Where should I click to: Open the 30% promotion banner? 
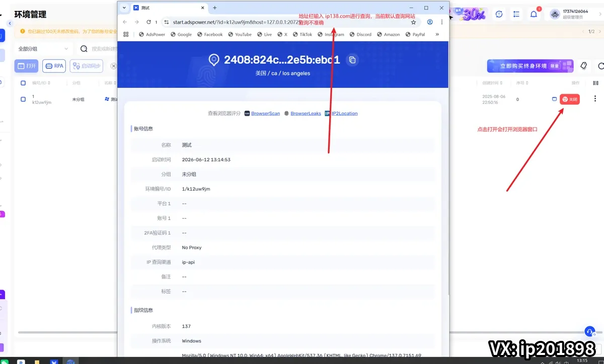coord(469,15)
